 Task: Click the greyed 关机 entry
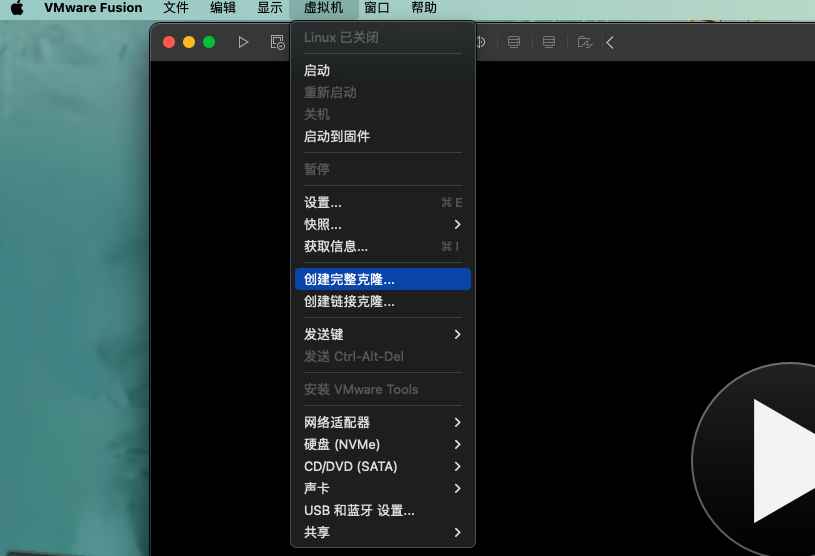383,114
